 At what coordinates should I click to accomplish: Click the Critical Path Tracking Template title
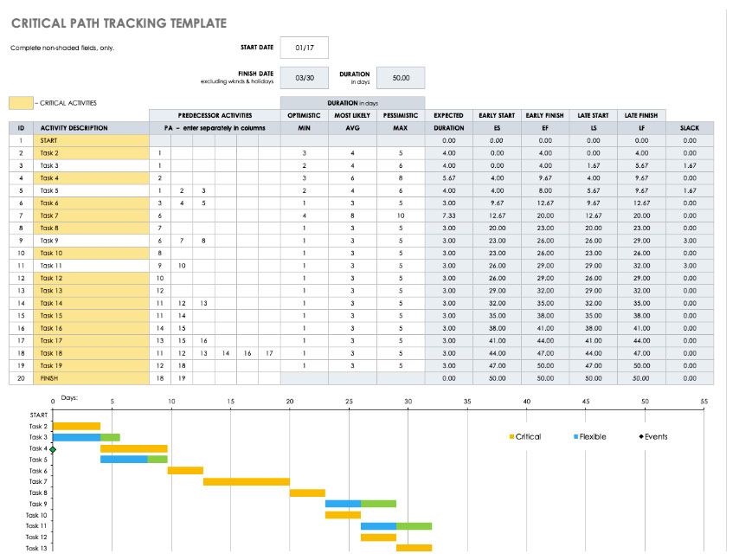pyautogui.click(x=119, y=23)
